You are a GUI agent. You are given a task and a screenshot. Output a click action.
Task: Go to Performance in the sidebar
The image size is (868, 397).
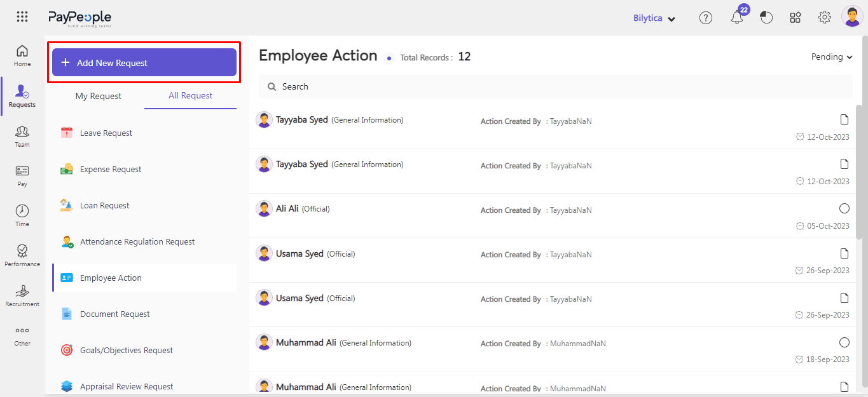(22, 255)
